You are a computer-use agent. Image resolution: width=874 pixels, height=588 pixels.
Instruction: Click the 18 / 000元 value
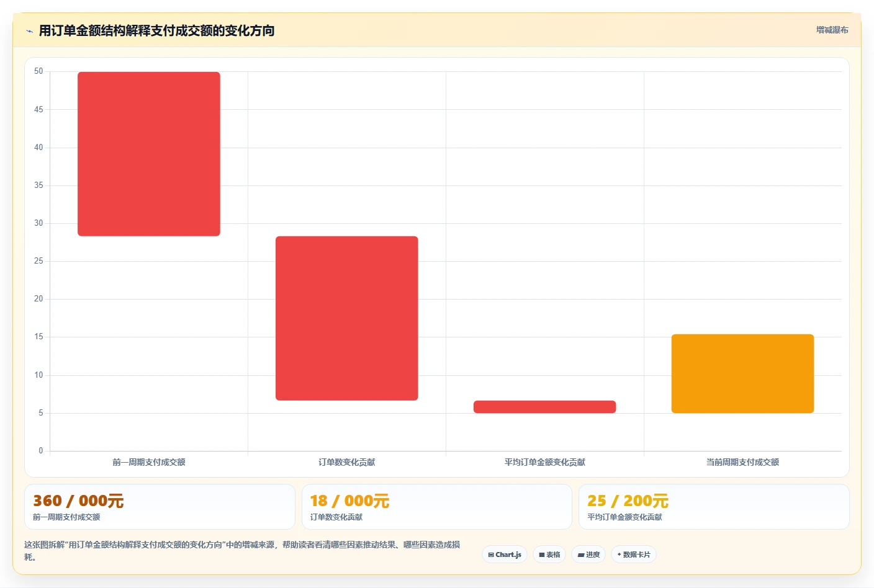pos(349,501)
